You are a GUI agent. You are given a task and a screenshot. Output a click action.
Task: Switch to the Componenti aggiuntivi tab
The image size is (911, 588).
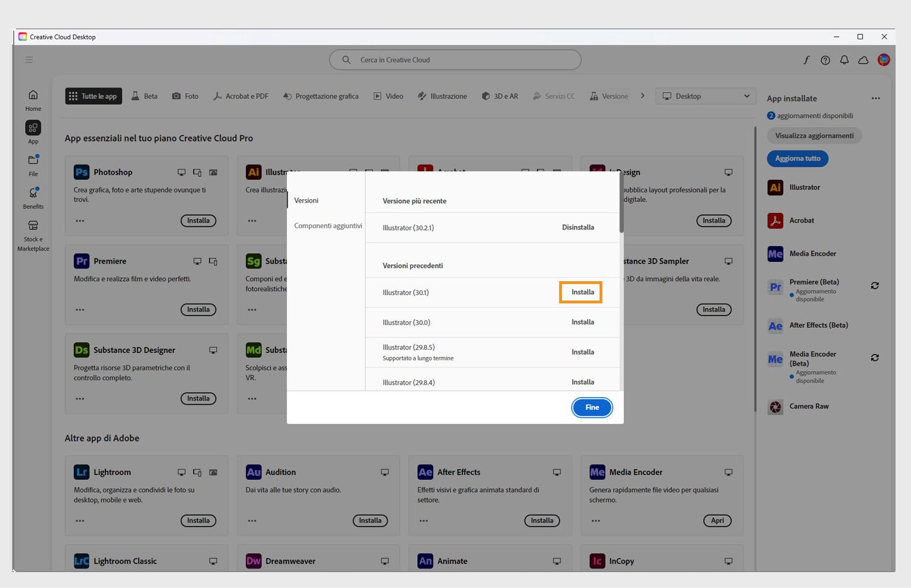[328, 225]
